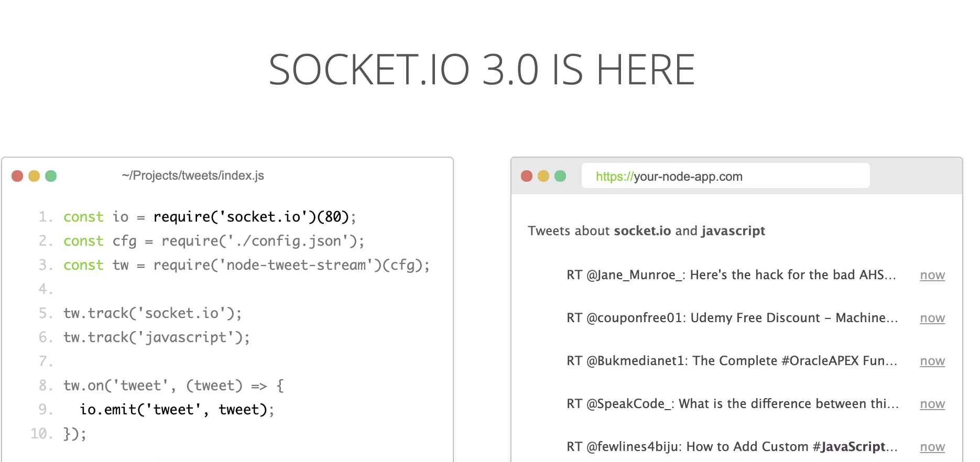Click the red dot in the code editor window
The height and width of the screenshot is (462, 980).
coord(17,176)
